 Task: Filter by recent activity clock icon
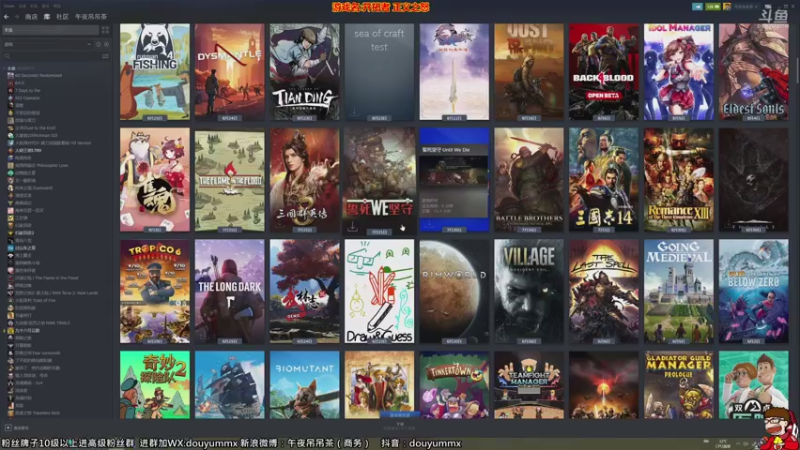(98, 44)
